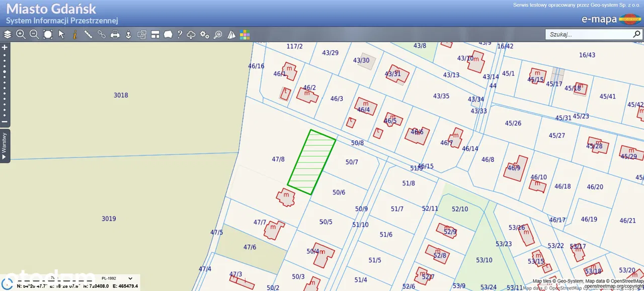Open the gears settings icon

204,35
